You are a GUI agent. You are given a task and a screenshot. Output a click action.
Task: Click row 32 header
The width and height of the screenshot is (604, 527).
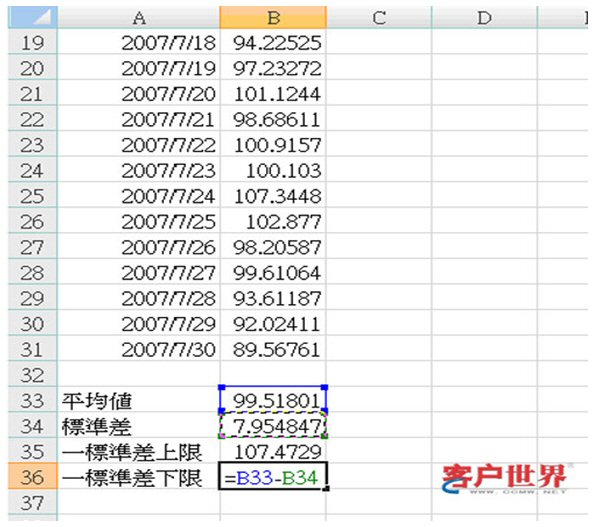[x=30, y=375]
